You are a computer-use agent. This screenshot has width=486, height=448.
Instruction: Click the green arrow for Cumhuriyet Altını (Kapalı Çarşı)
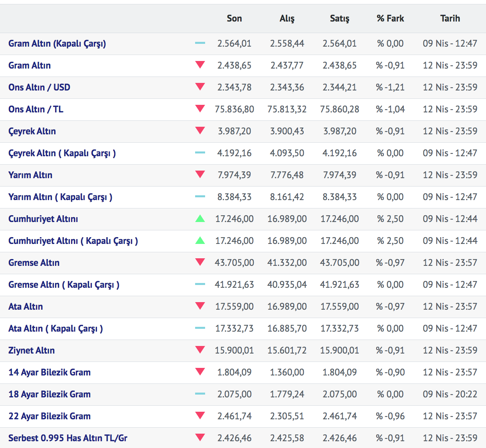(x=200, y=240)
